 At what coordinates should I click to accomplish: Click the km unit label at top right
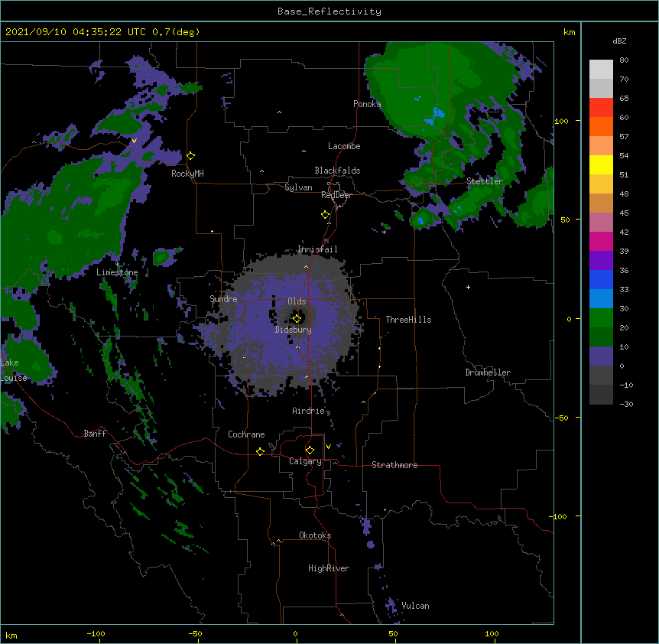tap(570, 32)
